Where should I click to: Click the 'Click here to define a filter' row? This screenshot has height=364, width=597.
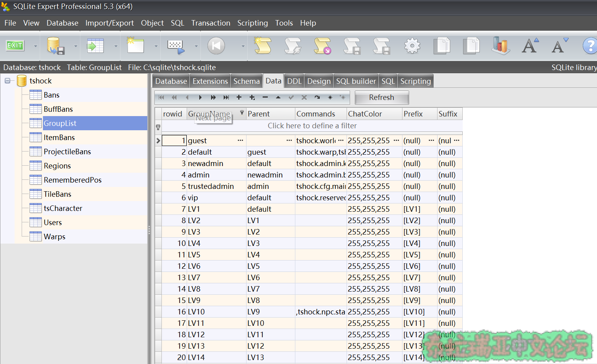point(312,126)
